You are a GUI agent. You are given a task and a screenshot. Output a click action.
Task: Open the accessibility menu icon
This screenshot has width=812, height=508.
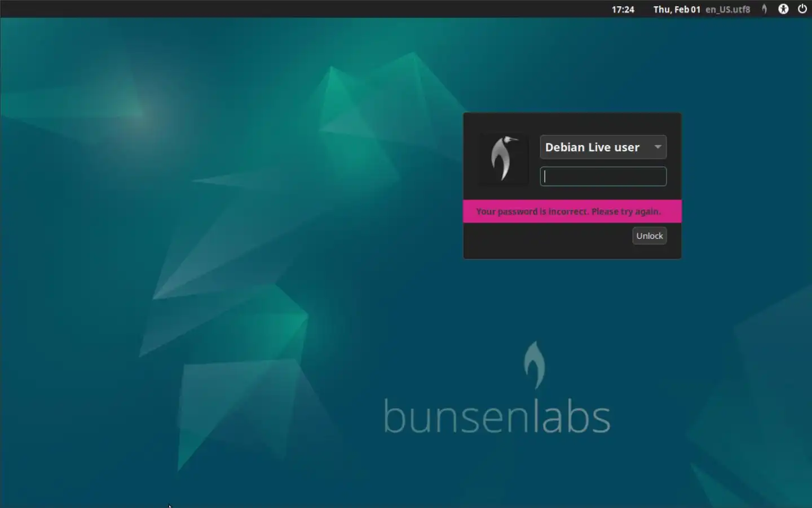click(x=783, y=9)
